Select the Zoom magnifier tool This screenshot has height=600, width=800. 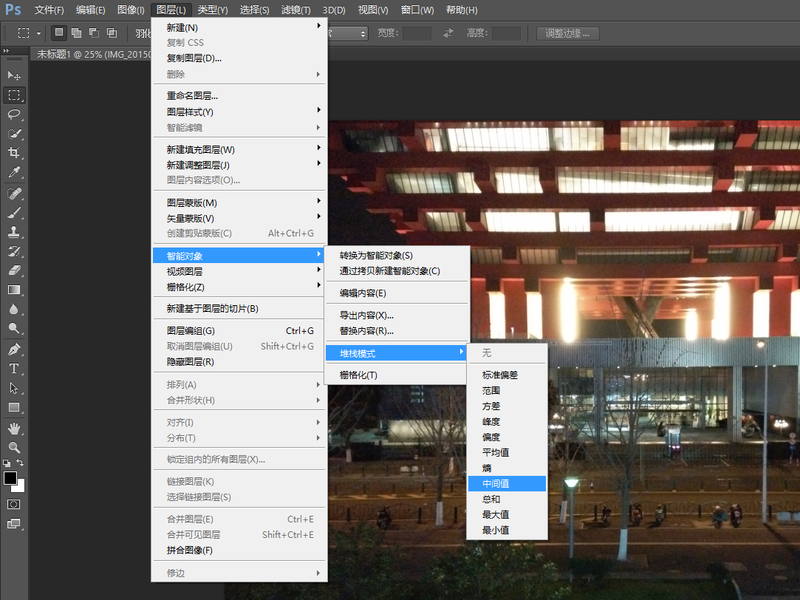[x=14, y=447]
